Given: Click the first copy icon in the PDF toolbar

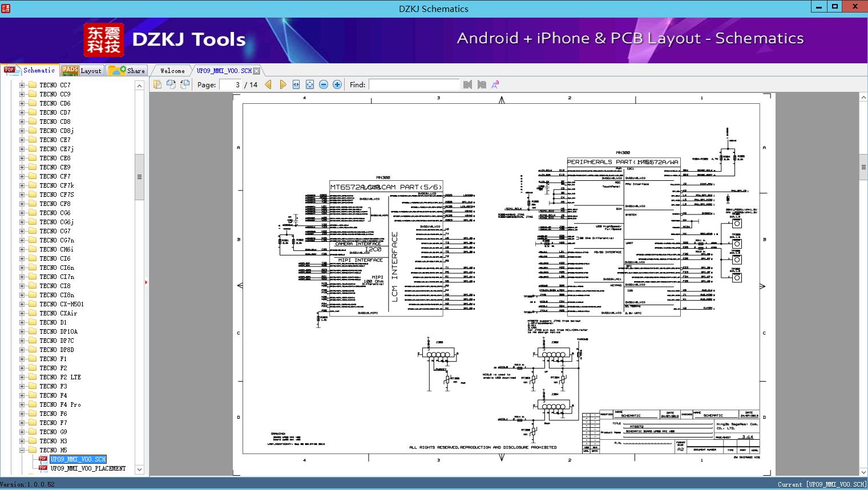Looking at the screenshot, I should (x=158, y=84).
